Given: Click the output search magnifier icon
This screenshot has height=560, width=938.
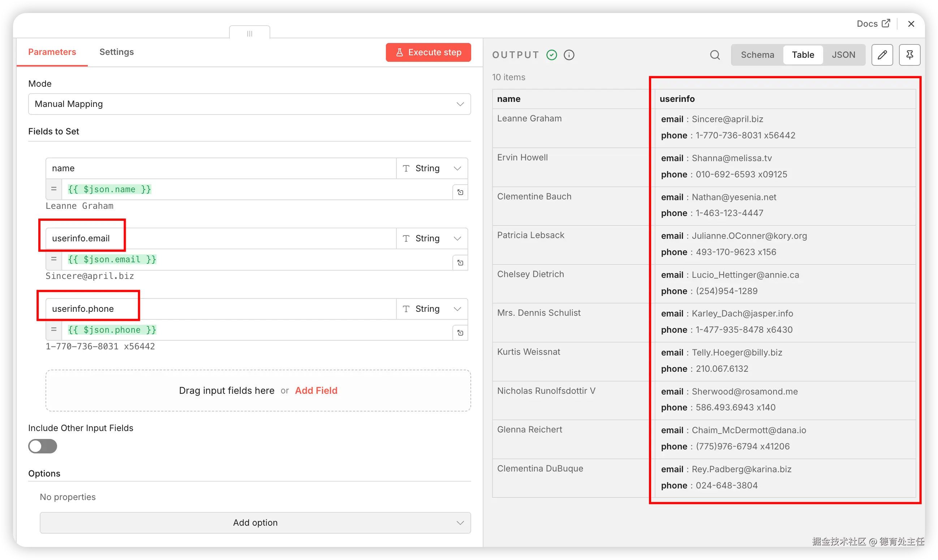Looking at the screenshot, I should (x=715, y=55).
